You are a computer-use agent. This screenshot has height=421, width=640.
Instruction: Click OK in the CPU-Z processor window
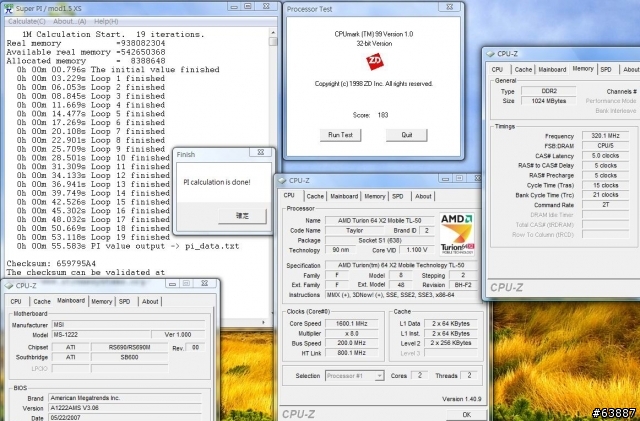467,414
